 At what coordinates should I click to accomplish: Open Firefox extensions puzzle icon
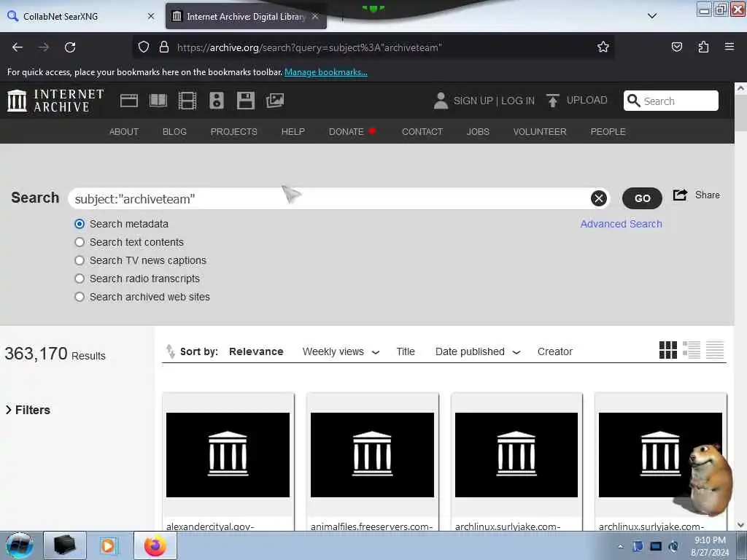click(x=703, y=47)
